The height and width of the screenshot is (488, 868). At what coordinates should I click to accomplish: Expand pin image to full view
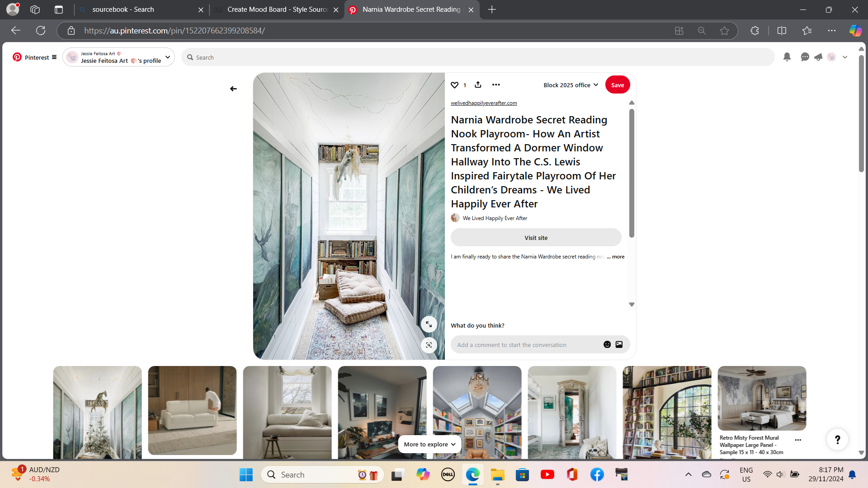click(x=429, y=324)
